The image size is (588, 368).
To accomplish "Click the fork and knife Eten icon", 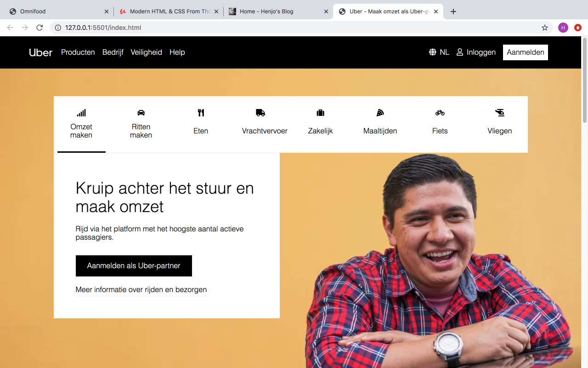I will click(x=201, y=113).
